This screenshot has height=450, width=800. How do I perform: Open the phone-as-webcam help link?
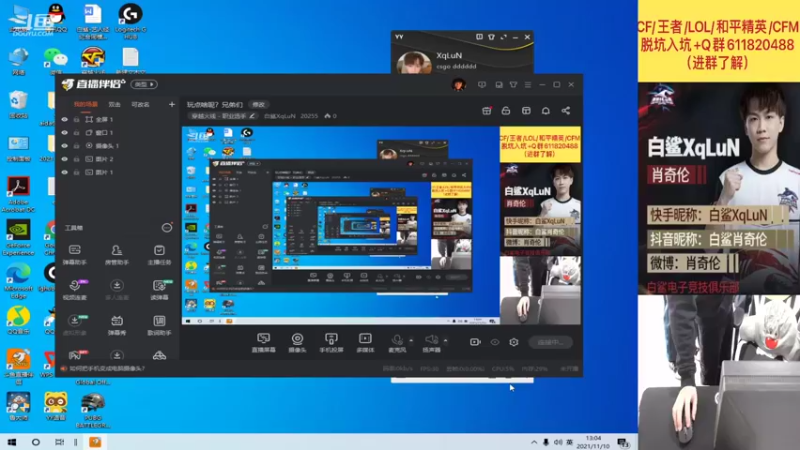tap(107, 368)
